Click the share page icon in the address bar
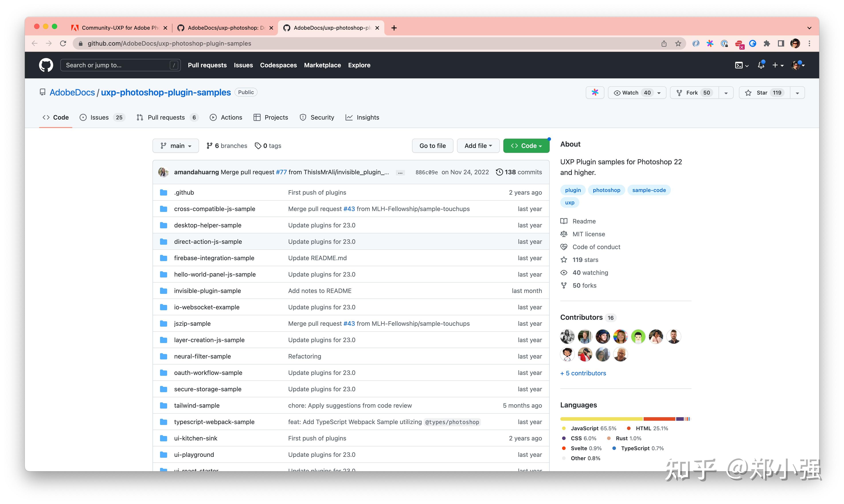 pyautogui.click(x=664, y=43)
